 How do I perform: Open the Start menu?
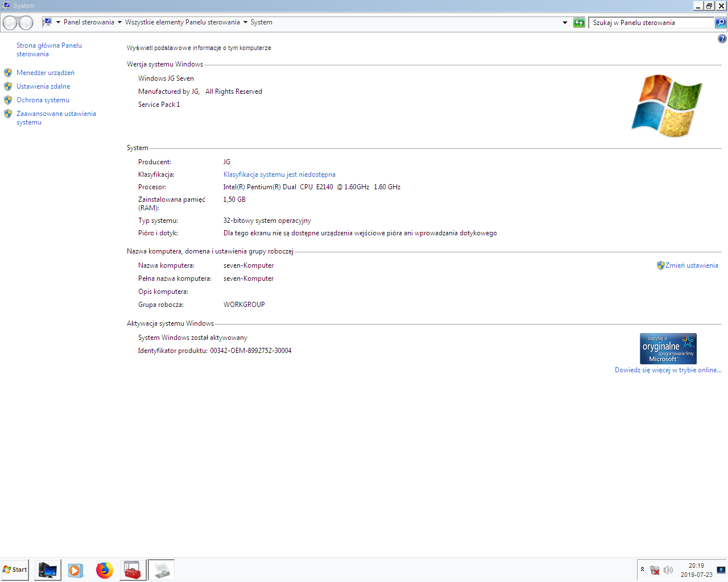(x=15, y=569)
